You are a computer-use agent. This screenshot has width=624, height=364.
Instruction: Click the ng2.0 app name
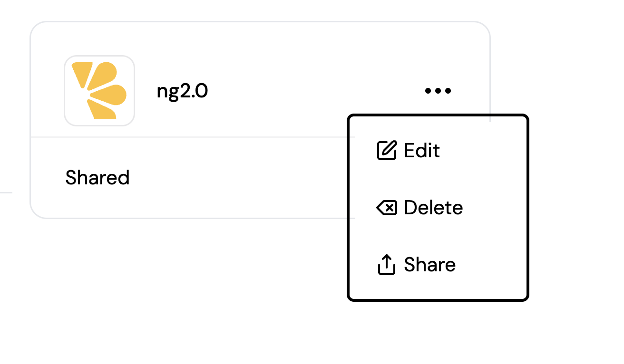pyautogui.click(x=182, y=91)
